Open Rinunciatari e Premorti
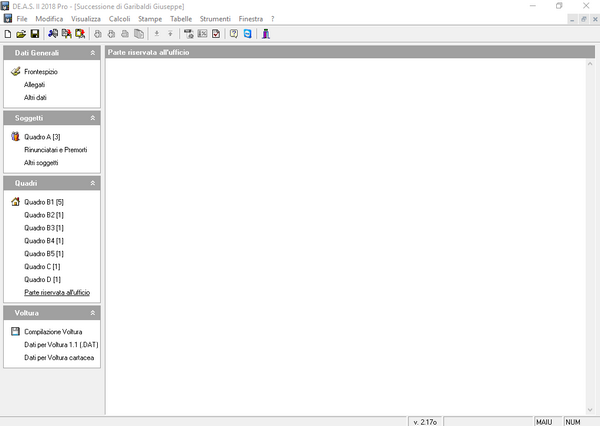This screenshot has width=600, height=426. 56,150
